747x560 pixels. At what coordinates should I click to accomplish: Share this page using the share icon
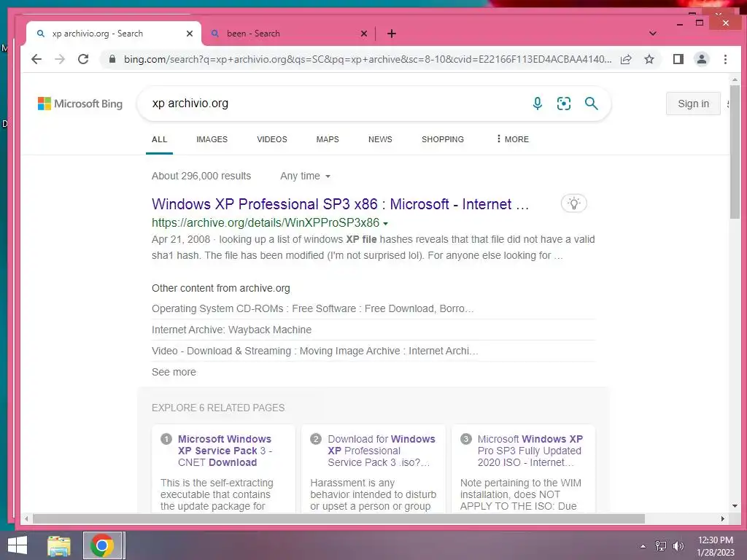626,59
